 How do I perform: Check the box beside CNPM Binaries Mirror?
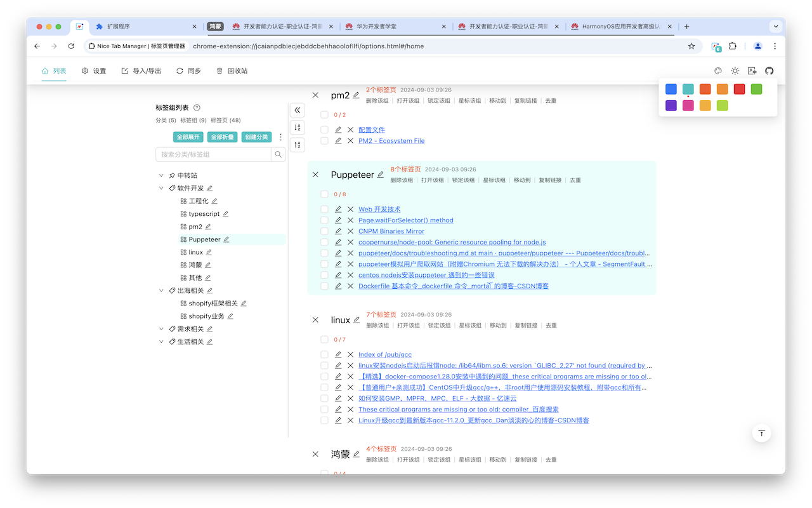coord(324,231)
